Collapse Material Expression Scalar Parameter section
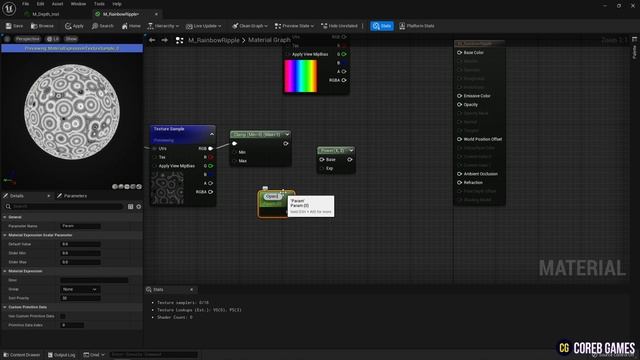The image size is (640, 360). 5,235
